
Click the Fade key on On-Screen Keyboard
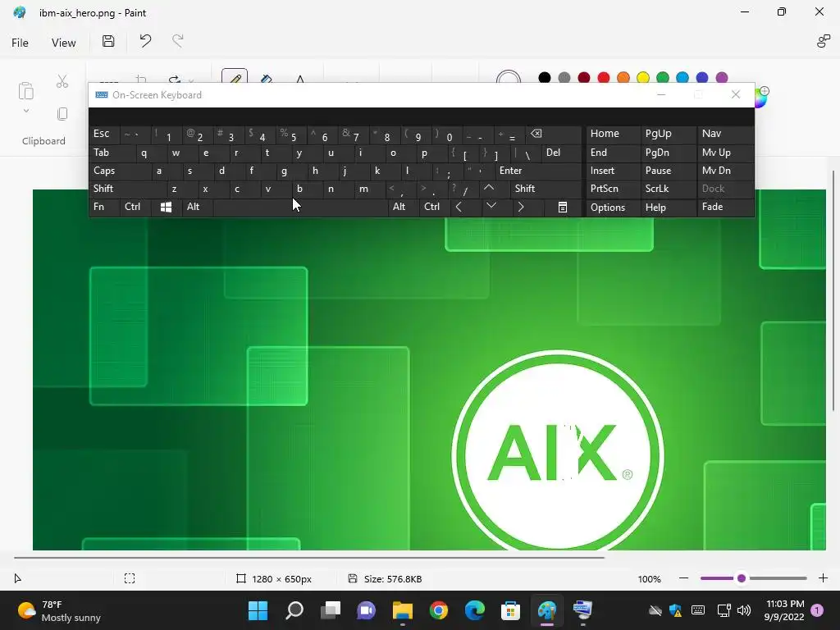click(x=725, y=207)
